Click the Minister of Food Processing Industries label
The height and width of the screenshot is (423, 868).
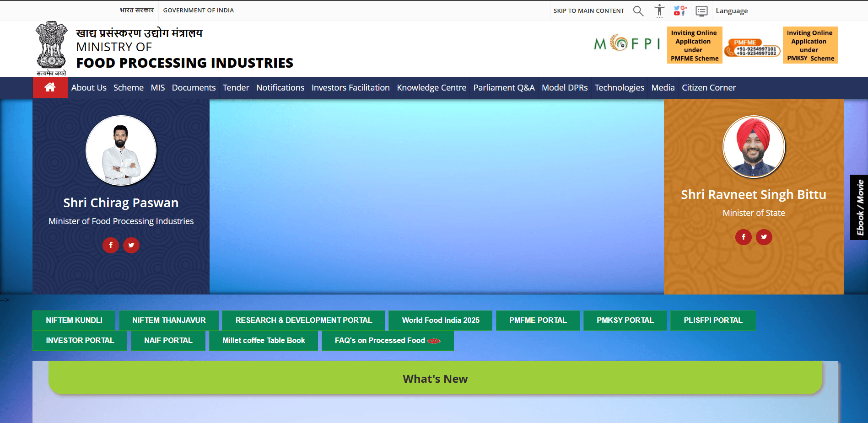[121, 221]
